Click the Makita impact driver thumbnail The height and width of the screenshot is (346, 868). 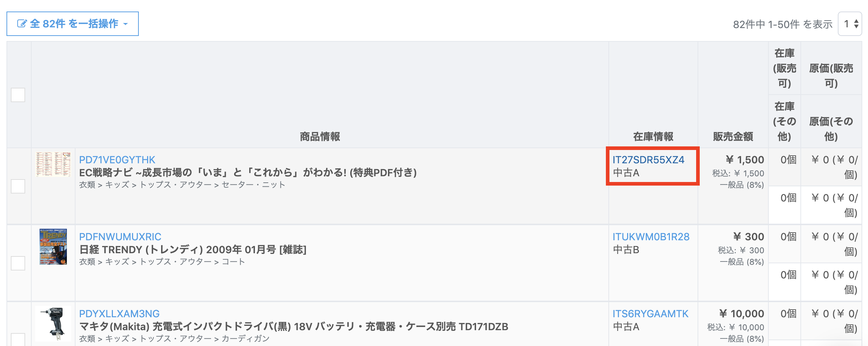tap(53, 324)
